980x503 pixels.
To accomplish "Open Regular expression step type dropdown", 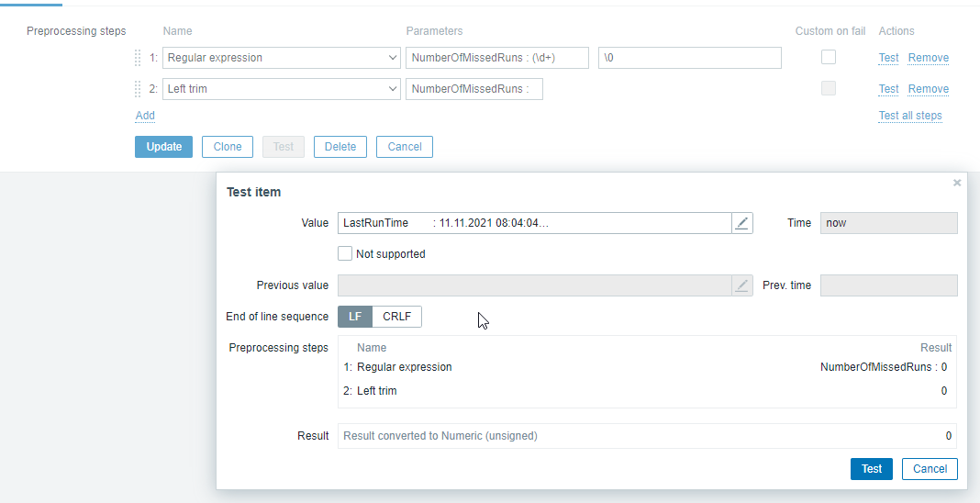I will tap(282, 58).
